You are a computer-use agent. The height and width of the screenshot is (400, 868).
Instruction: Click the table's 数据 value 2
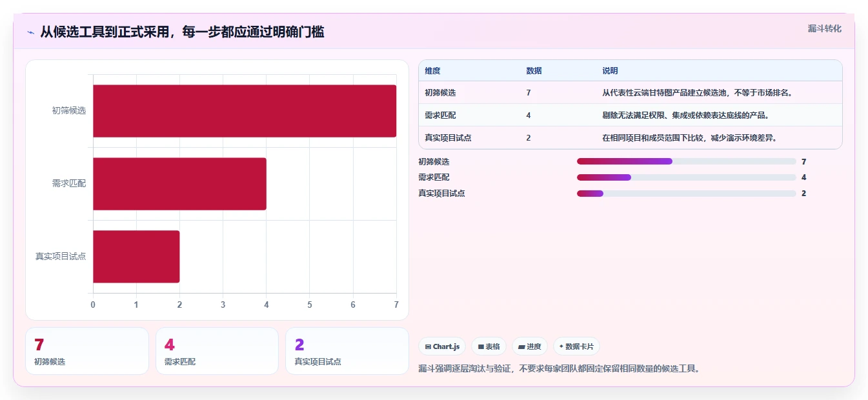pos(529,137)
